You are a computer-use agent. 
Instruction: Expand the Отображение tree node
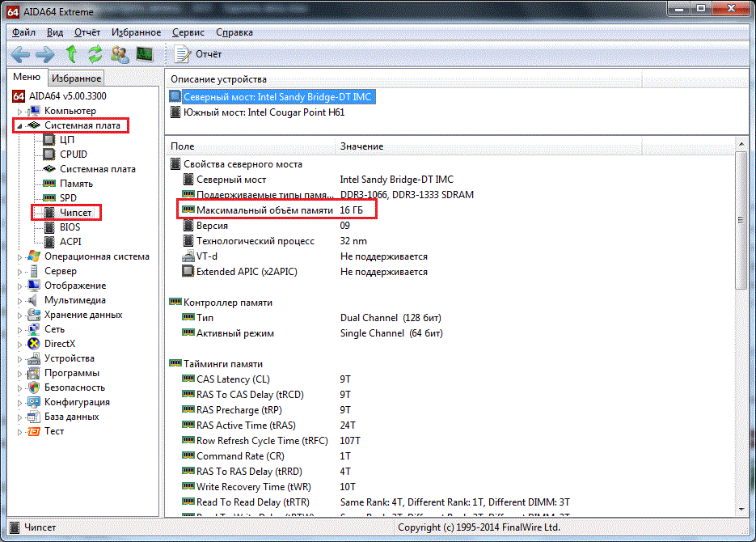19,286
